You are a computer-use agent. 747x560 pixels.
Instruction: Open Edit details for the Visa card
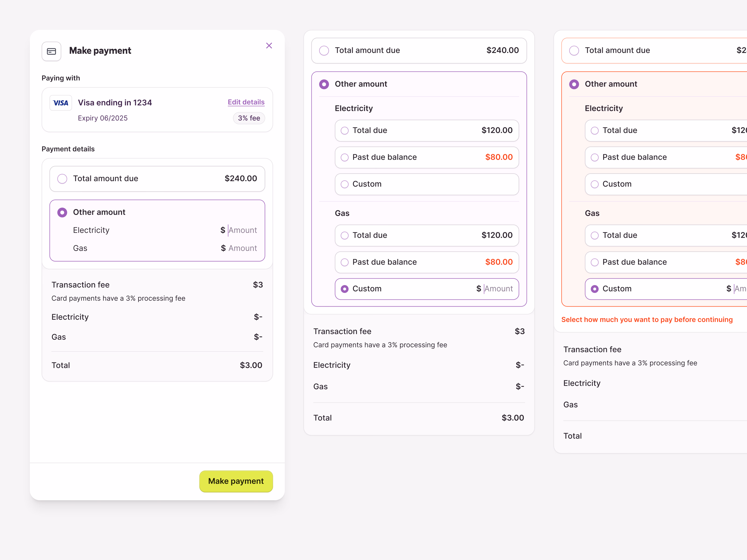246,102
